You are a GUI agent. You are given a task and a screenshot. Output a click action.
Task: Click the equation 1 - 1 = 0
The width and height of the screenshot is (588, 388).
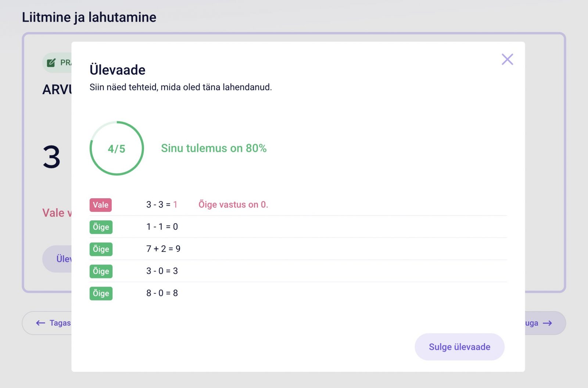coord(162,227)
